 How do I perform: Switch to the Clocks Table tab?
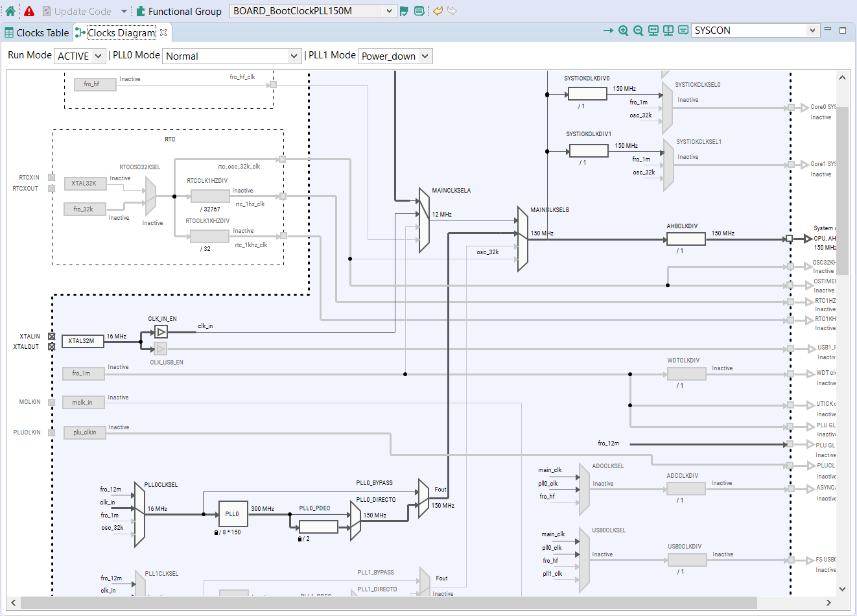(x=37, y=32)
